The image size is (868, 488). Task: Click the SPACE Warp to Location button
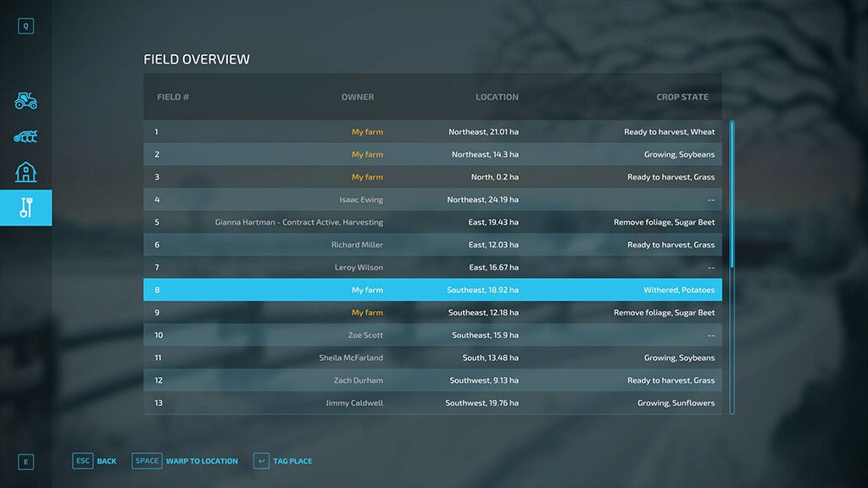(185, 461)
